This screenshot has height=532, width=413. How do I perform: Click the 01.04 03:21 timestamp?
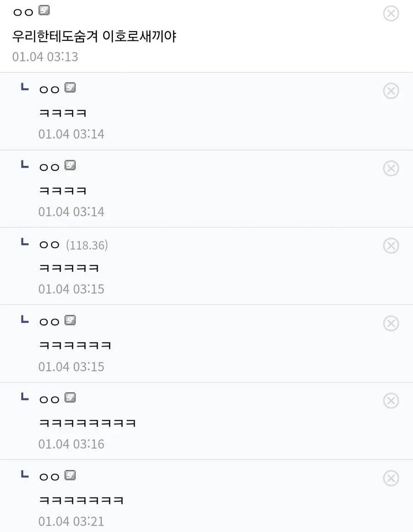[x=71, y=521]
